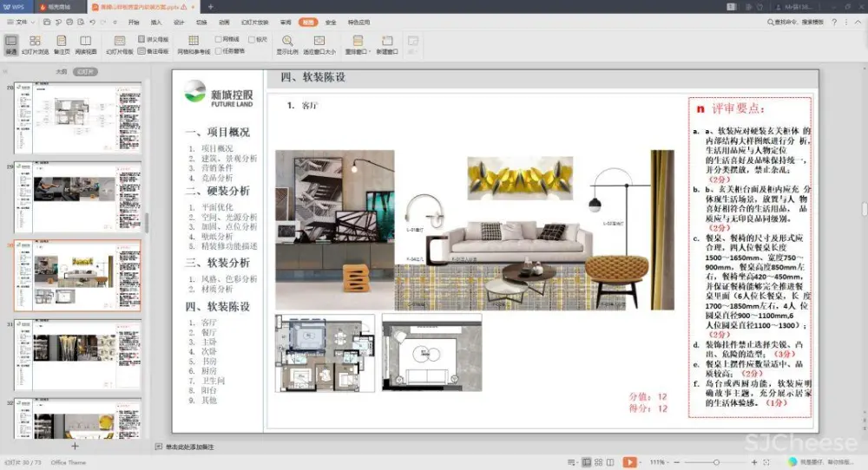
Task: Enable the Task Pane (任务窗格) checkbox
Action: coord(220,51)
